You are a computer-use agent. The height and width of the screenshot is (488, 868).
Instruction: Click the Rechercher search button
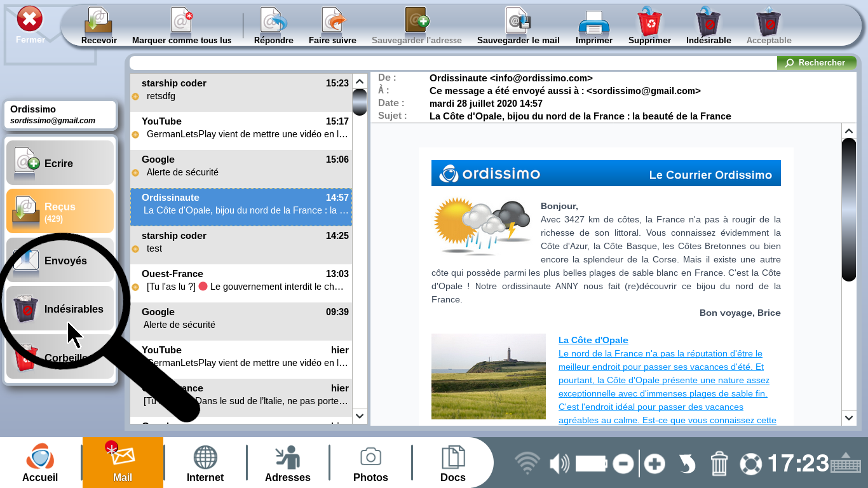[817, 63]
